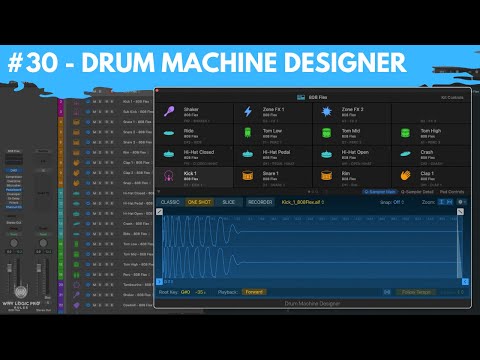
Task: Mute the Sub Kick track
Action: [x=95, y=112]
